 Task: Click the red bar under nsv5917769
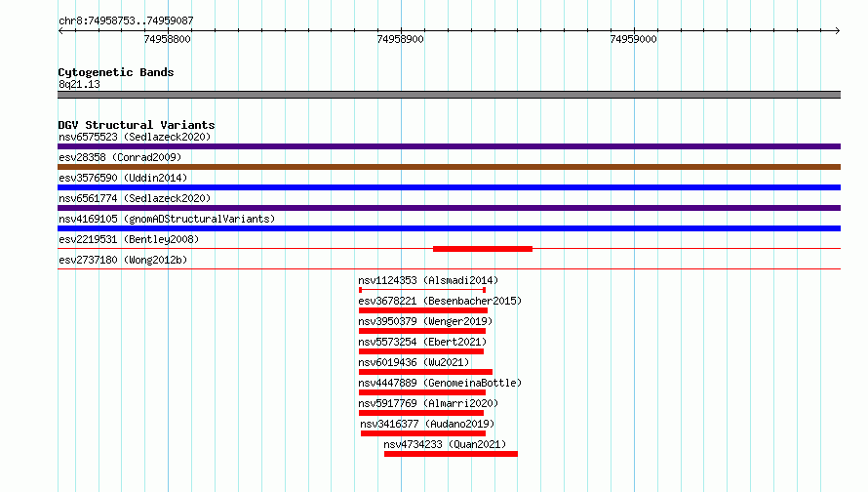click(x=421, y=413)
